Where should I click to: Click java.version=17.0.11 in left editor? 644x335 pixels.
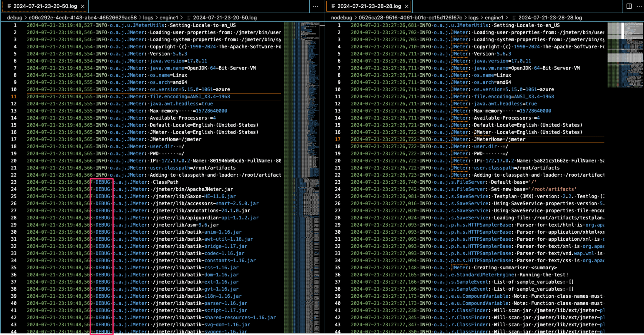click(178, 61)
